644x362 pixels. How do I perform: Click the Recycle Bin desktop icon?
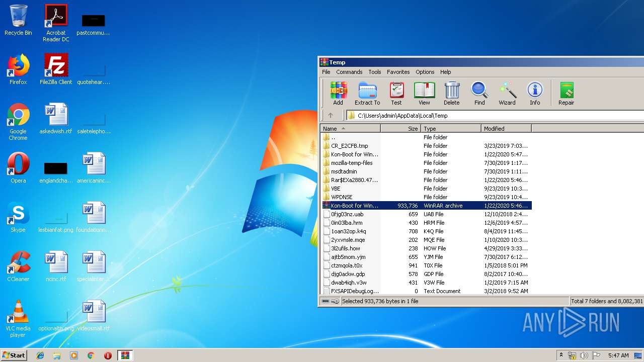tap(18, 20)
